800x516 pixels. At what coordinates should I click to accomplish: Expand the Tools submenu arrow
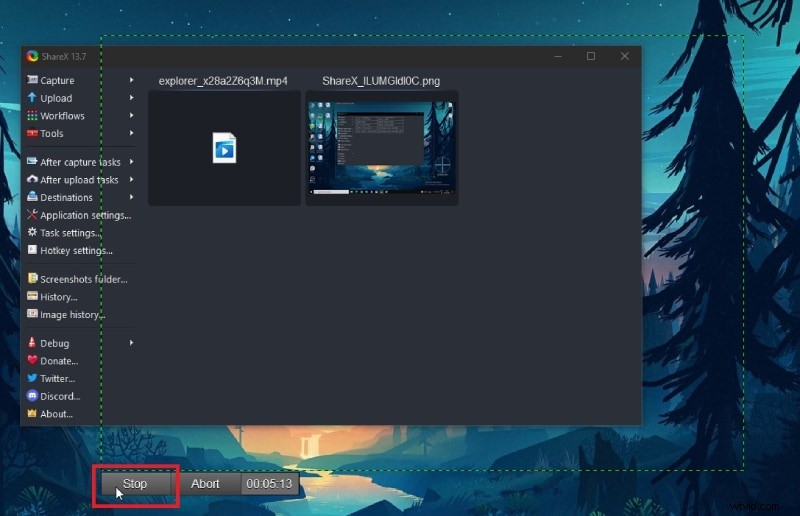132,133
